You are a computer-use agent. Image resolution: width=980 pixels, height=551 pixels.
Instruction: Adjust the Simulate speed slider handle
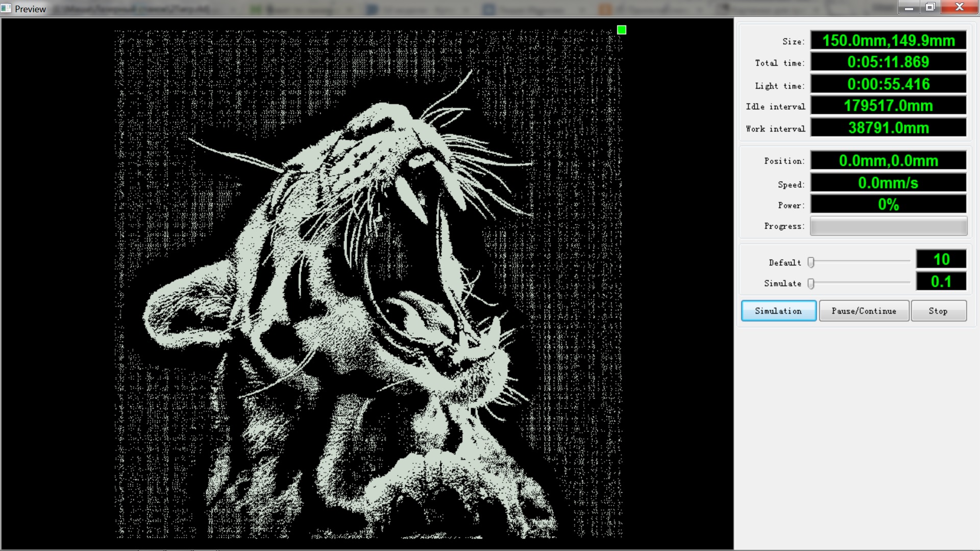point(811,283)
